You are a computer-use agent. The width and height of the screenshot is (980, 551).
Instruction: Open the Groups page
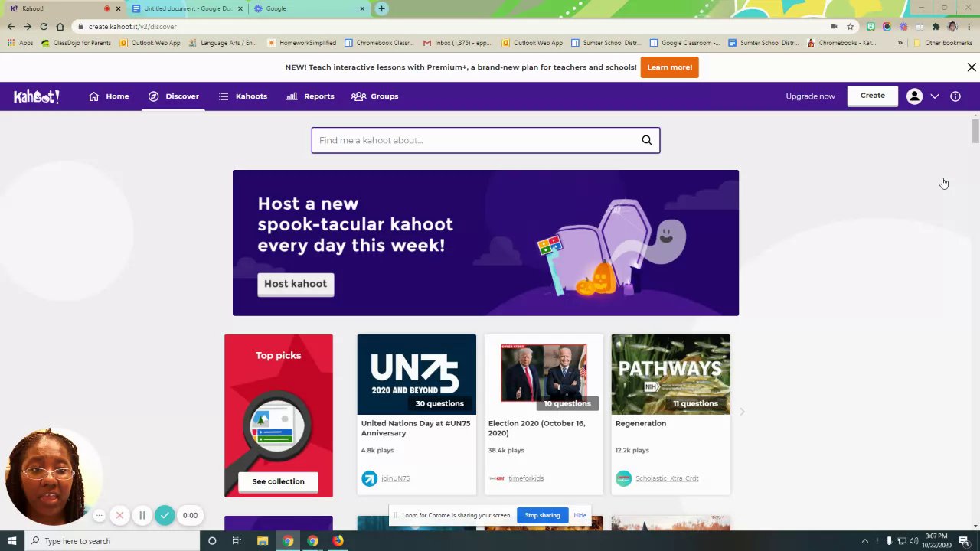coord(374,96)
